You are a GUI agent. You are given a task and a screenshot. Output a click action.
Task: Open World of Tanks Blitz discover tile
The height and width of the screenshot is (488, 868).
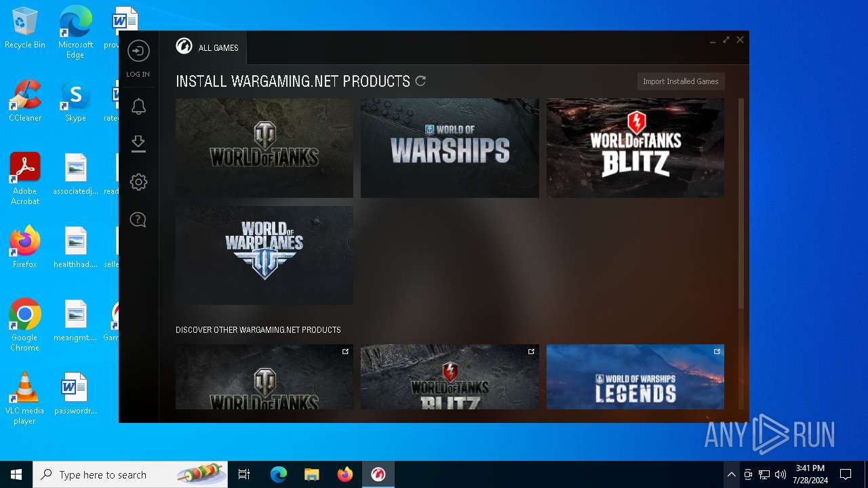450,377
